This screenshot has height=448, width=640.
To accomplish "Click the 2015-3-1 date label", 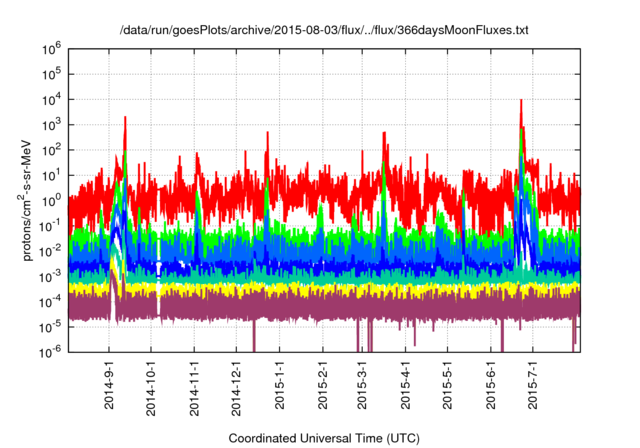I will click(362, 384).
